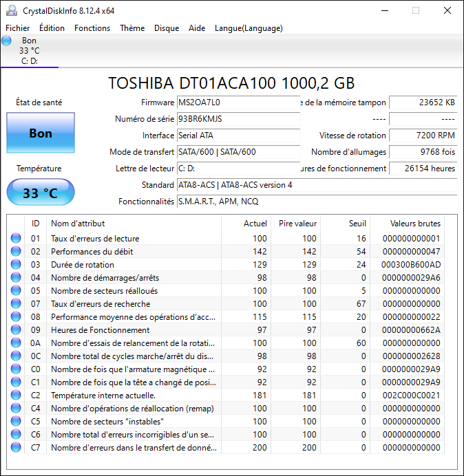Click the buffer size field 23652 KB
The image size is (464, 476).
tap(423, 102)
